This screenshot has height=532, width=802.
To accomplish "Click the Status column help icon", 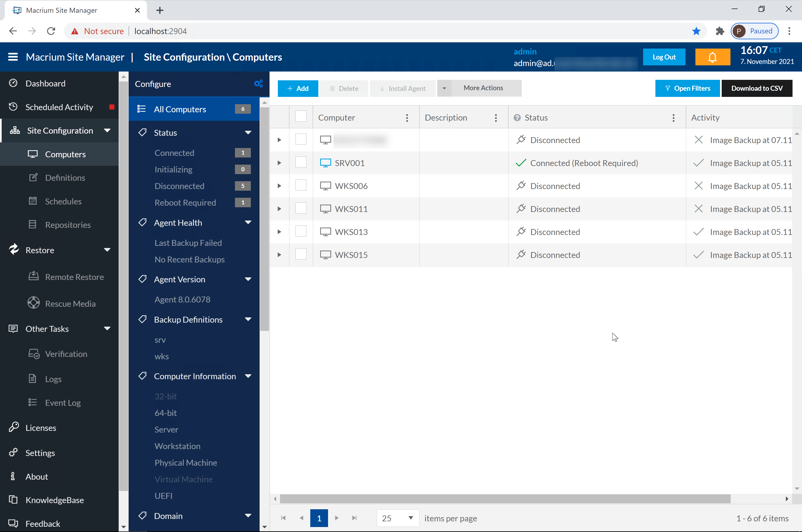I will pyautogui.click(x=517, y=118).
